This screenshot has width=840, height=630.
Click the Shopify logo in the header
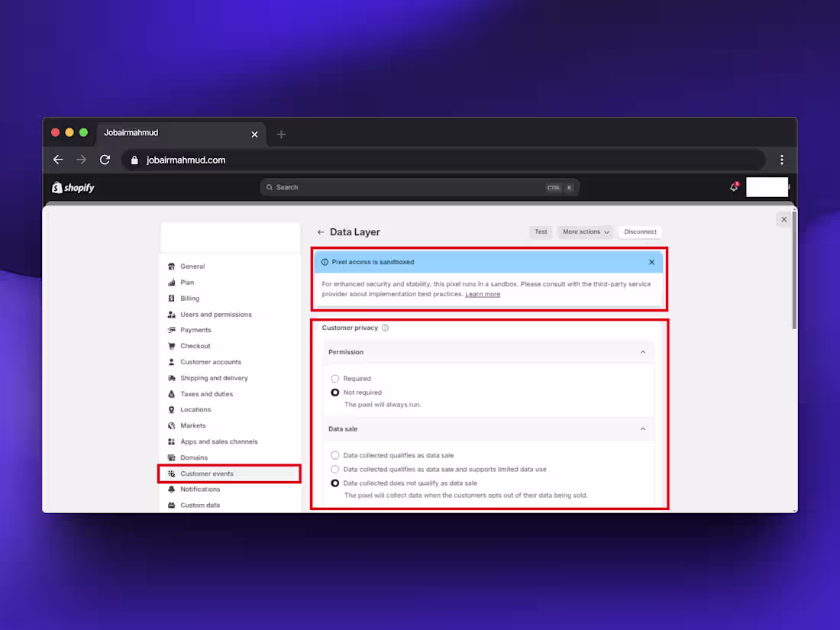click(x=73, y=187)
